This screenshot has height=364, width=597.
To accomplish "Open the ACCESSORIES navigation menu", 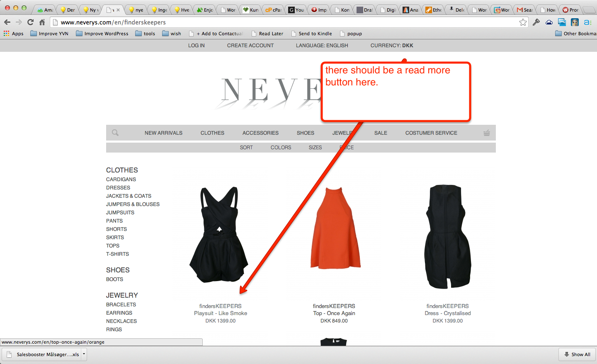I will tap(260, 133).
